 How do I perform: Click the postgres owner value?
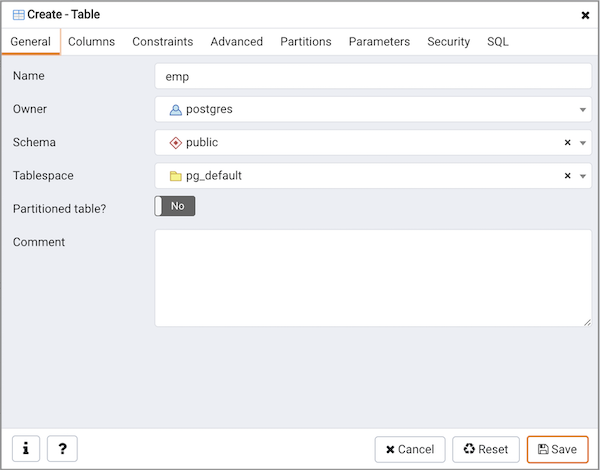209,109
